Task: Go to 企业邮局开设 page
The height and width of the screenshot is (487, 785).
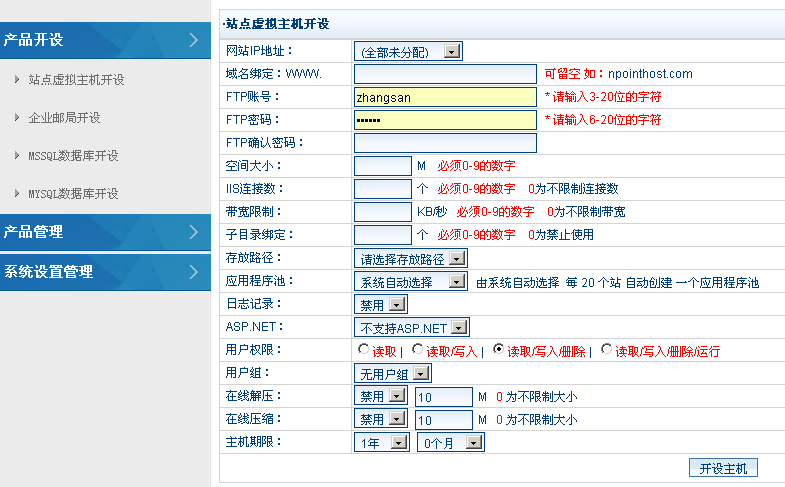Action: coord(64,117)
